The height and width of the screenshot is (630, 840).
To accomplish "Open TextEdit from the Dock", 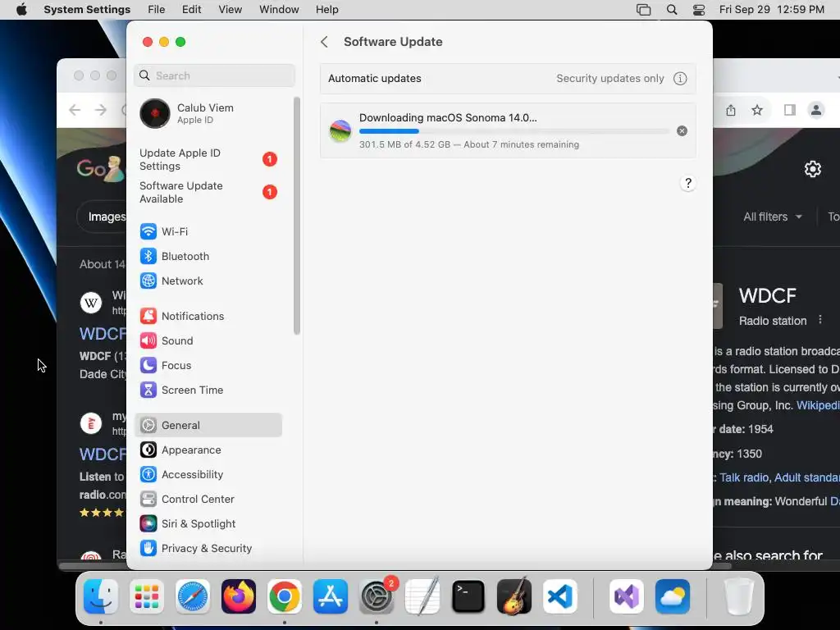I will [x=422, y=596].
